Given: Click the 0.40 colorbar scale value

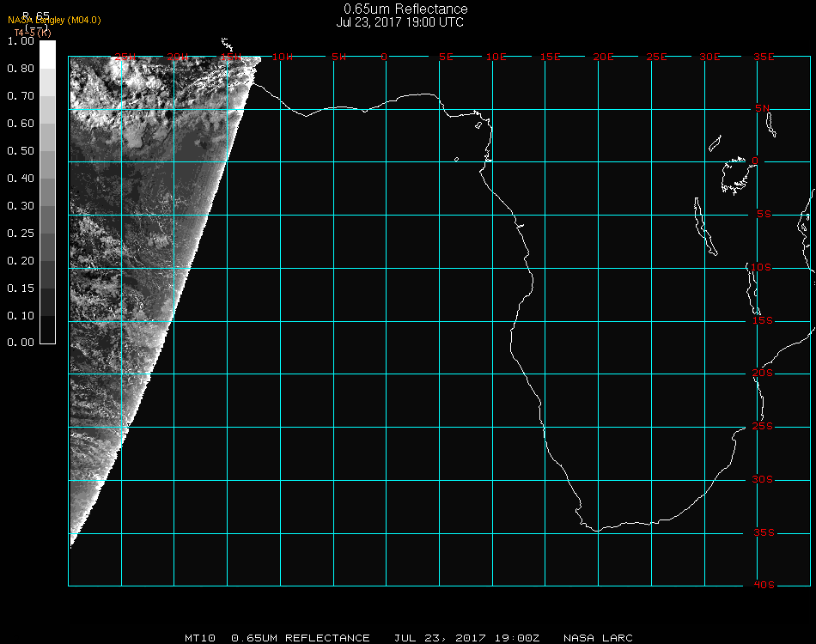Looking at the screenshot, I should [21, 179].
